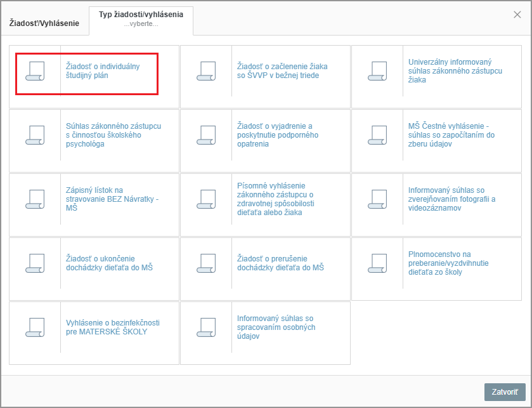This screenshot has width=532, height=408.
Task: Open Žiadosť o vyjadrenie a poskytnutie podporného opatrenia
Action: pyautogui.click(x=278, y=135)
